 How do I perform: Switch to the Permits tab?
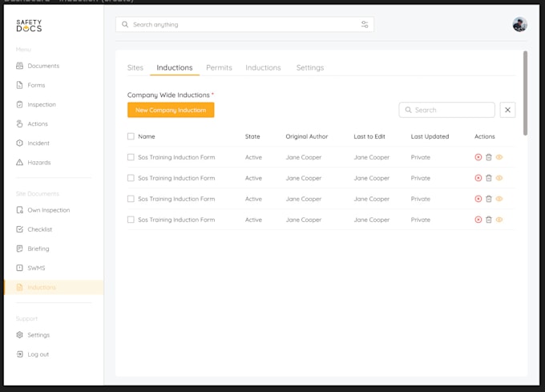click(219, 67)
